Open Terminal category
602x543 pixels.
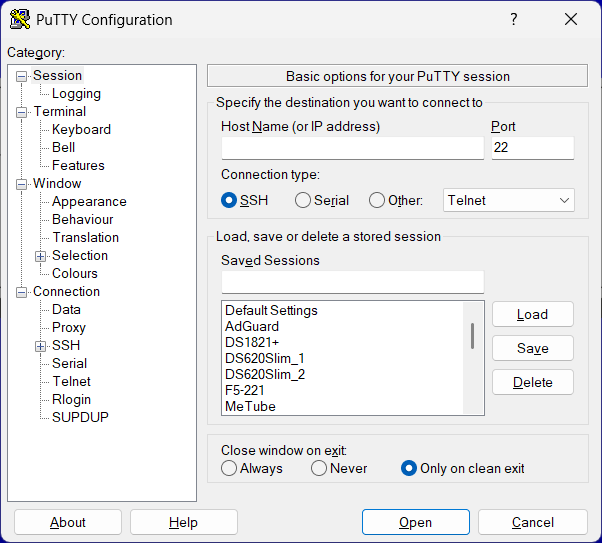click(x=60, y=111)
